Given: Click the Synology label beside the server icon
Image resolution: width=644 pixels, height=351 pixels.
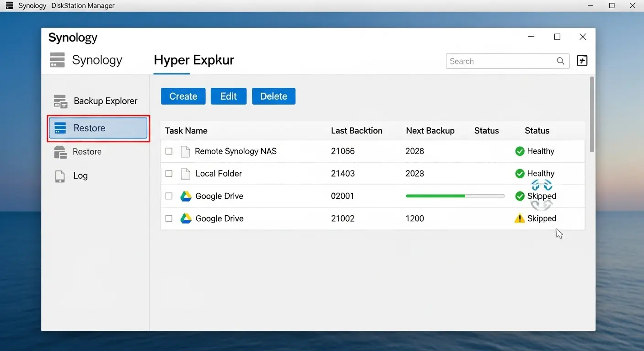Looking at the screenshot, I should [x=97, y=60].
